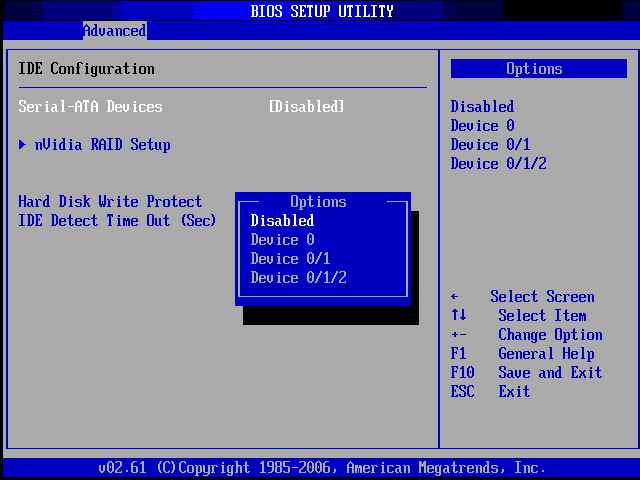Screen dimensions: 640x480
Task: Click the Save and Exit text
Action: [x=550, y=373]
